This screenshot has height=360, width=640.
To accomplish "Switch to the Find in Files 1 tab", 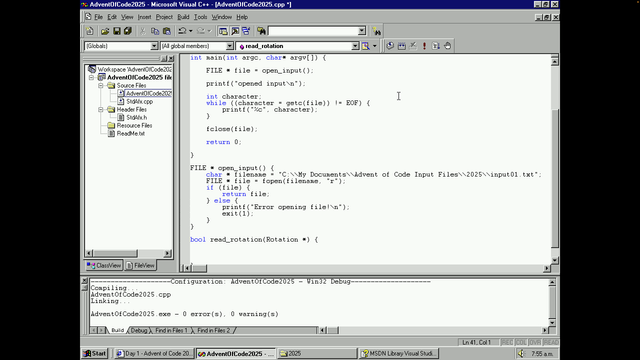I will click(171, 330).
